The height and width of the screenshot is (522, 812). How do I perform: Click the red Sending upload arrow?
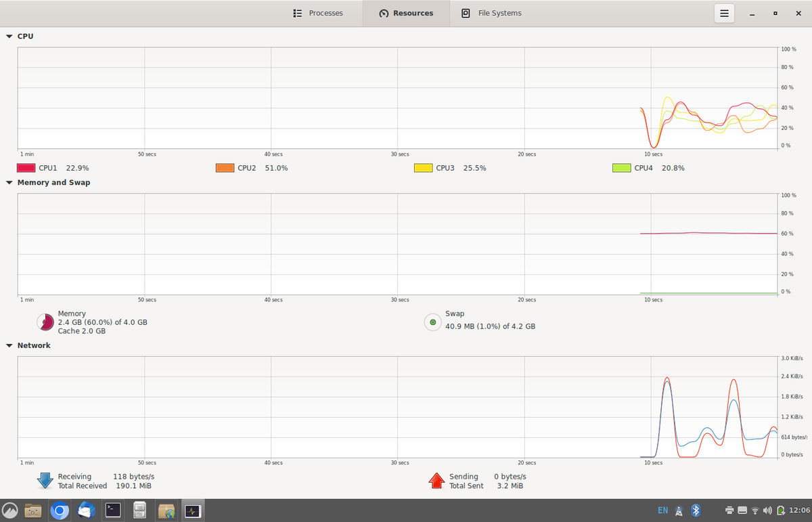437,481
